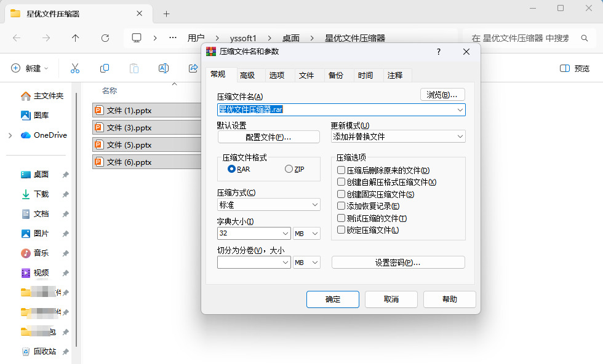603x364 pixels.
Task: Refresh the Explorer folder view
Action: tap(105, 38)
